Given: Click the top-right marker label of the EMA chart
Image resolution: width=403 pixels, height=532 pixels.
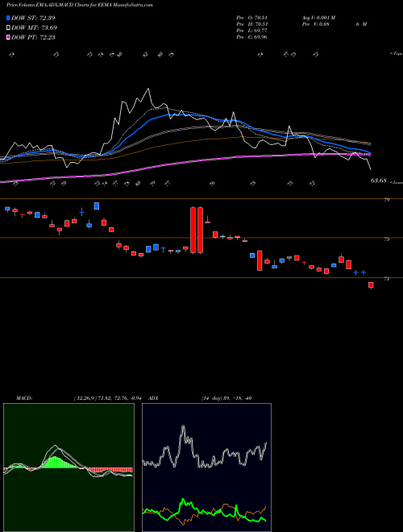Looking at the screenshot, I should point(396,54).
